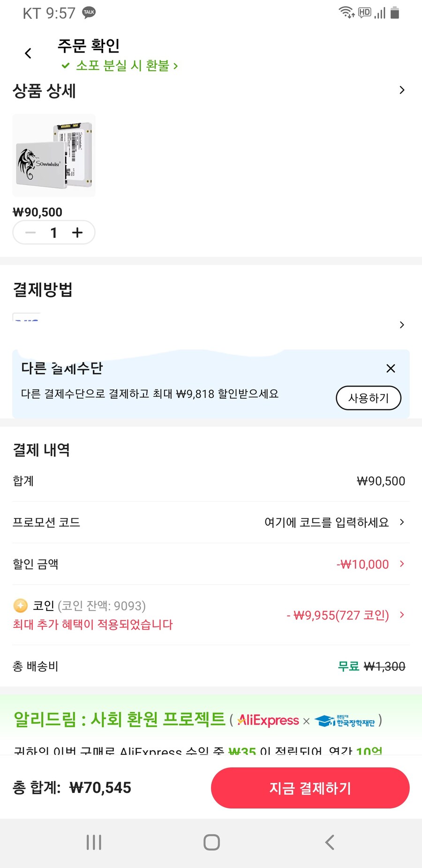Open the 코인 discount chevron
Viewport: 422px width, 868px height.
click(x=402, y=615)
